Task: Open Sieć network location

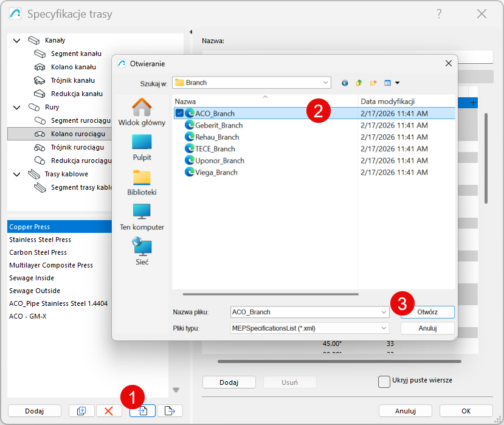Action: 142,251
